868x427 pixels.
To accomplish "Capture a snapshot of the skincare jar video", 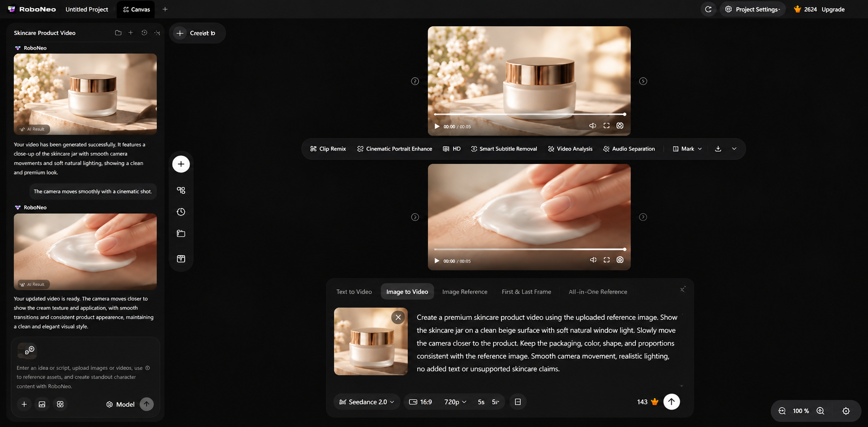I will click(x=620, y=126).
